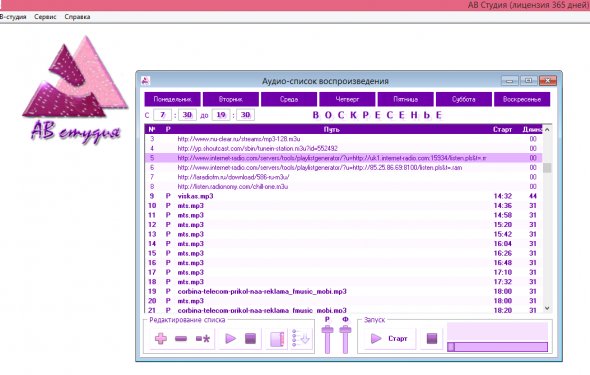Click the playlist scrollbar down arrow

[547, 308]
